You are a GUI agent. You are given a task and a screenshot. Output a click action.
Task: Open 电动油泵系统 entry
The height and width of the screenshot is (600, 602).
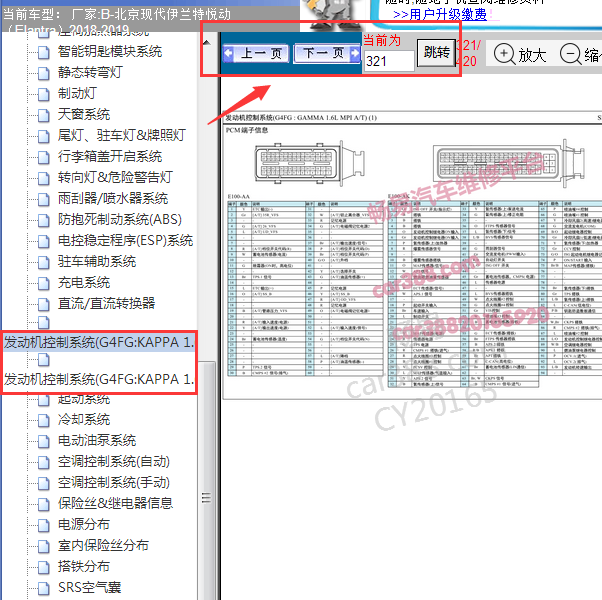(x=97, y=441)
